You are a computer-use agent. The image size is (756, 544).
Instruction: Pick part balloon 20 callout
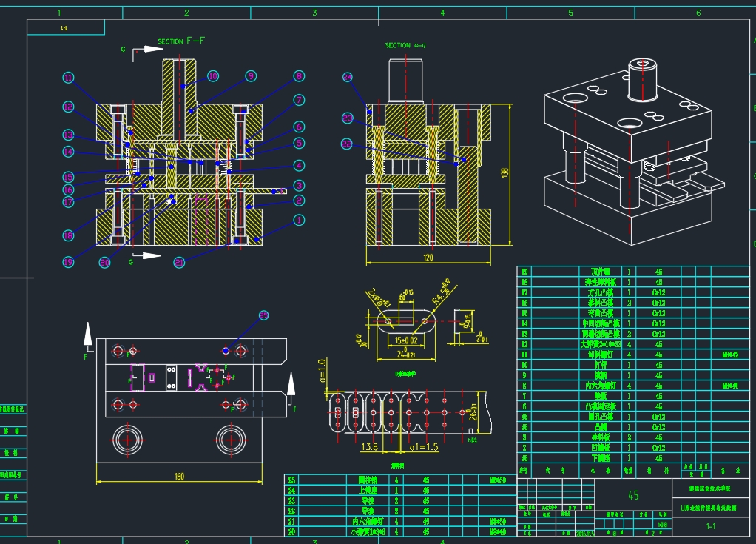[104, 262]
